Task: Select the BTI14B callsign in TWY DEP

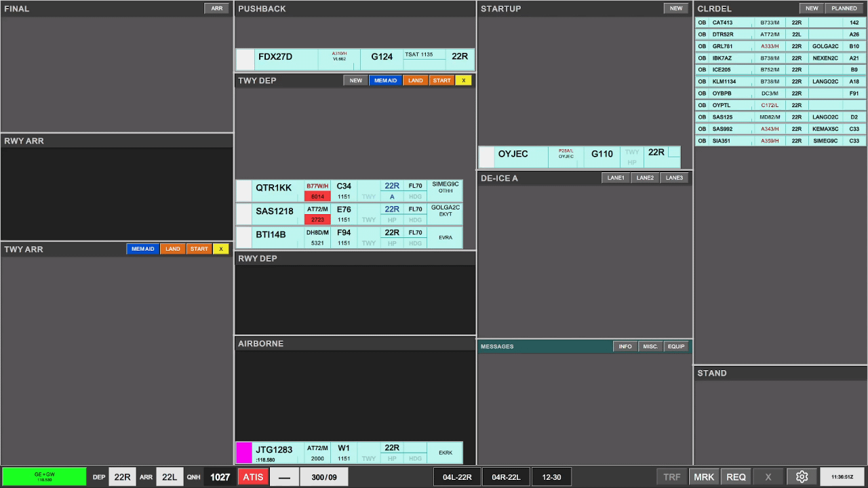Action: (271, 235)
